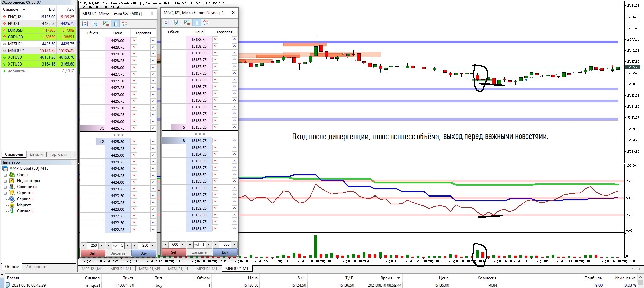Click the plus icon next to добавить…
644x288 pixels.
click(4, 71)
